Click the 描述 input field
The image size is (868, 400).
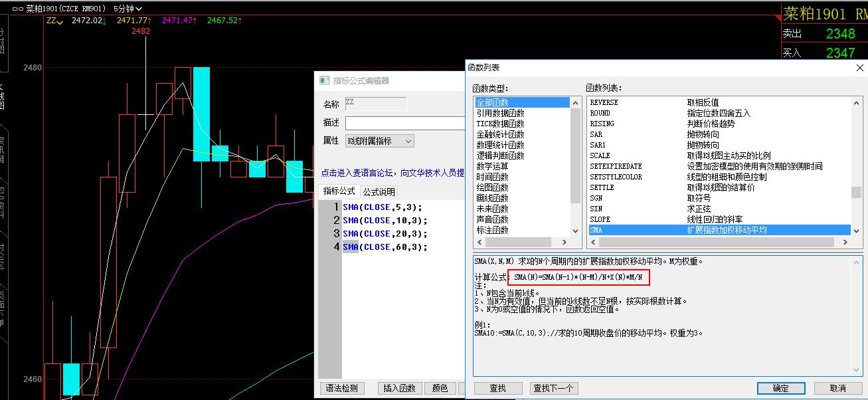(x=405, y=123)
